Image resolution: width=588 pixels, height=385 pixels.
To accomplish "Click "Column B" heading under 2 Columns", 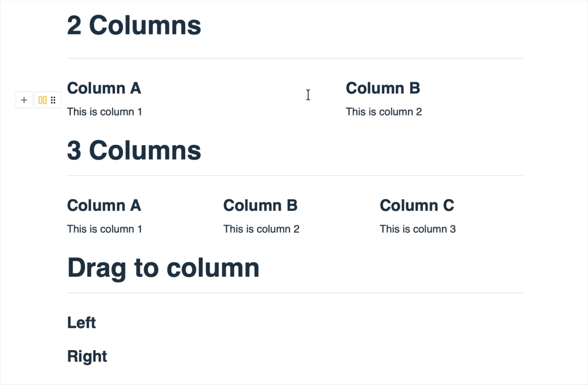I will (383, 88).
